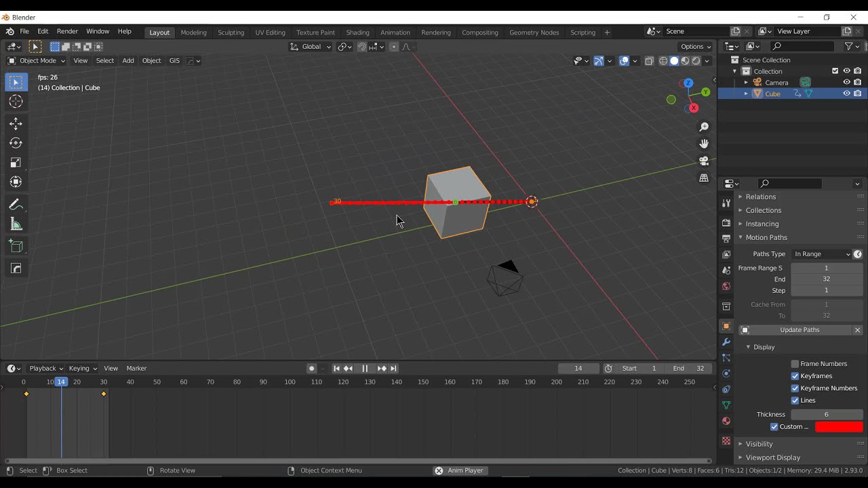Activate the Scale tool
This screenshot has height=488, width=868.
pyautogui.click(x=16, y=163)
